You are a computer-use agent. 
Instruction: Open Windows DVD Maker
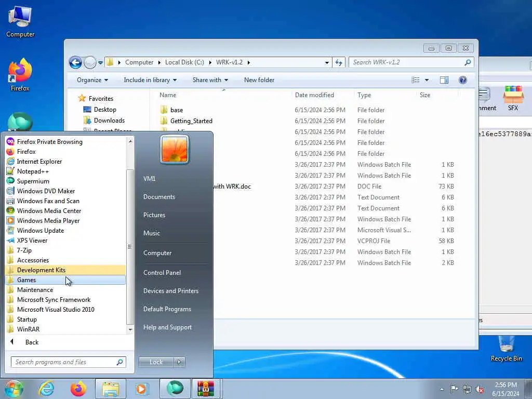[x=46, y=191]
